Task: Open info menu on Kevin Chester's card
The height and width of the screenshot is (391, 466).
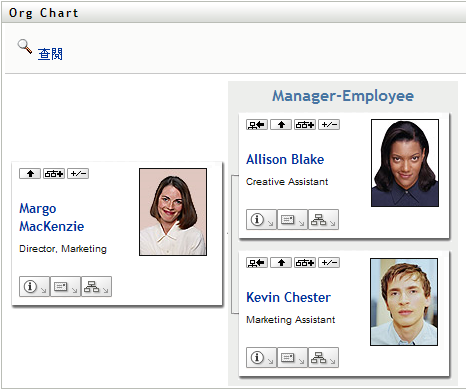Action: tap(261, 358)
